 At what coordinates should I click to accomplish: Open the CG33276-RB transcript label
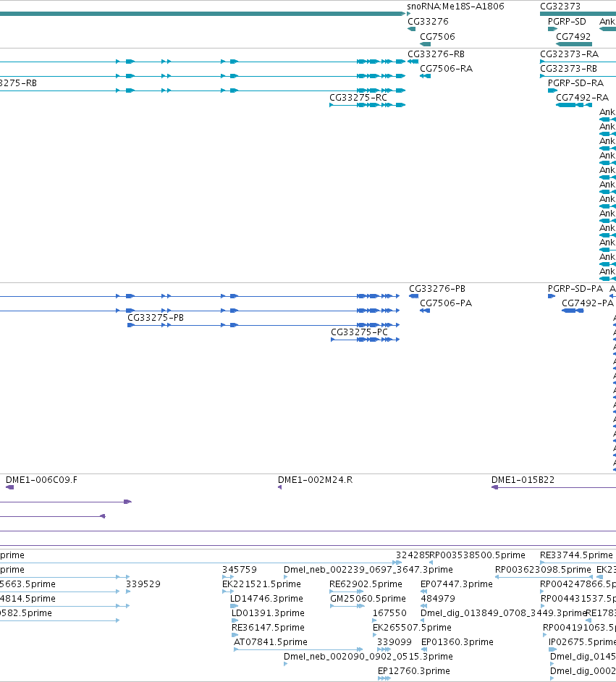tap(436, 54)
